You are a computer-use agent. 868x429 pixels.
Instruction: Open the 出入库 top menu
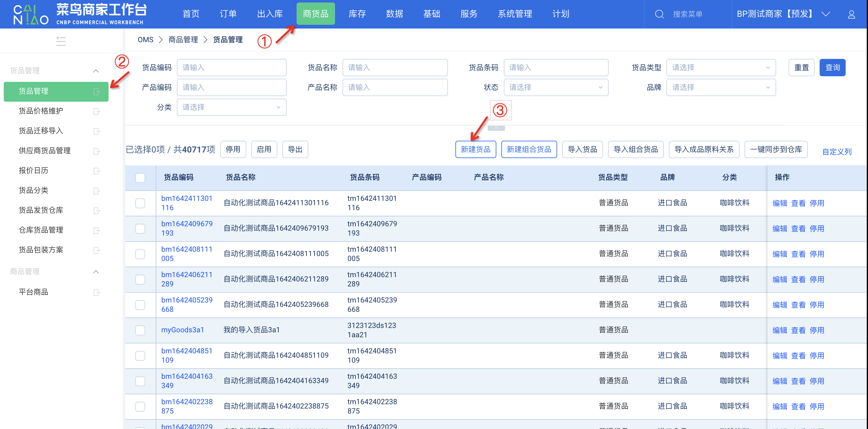[x=270, y=14]
